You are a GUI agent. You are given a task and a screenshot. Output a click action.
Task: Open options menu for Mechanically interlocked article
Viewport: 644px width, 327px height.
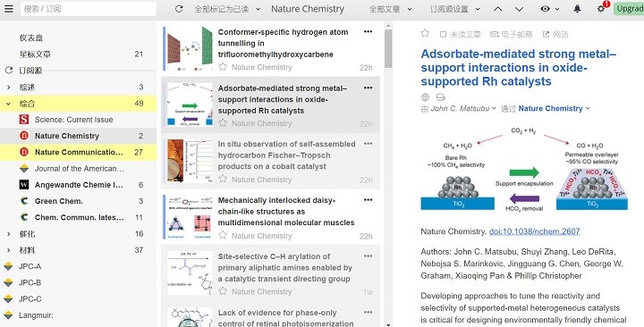pos(368,200)
